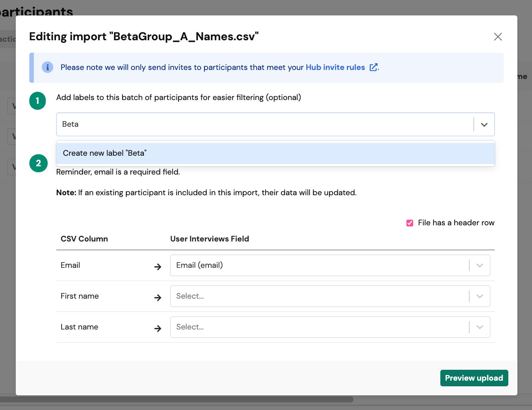The height and width of the screenshot is (410, 532).
Task: Click the arrow icon beside Email row
Action: 158,266
